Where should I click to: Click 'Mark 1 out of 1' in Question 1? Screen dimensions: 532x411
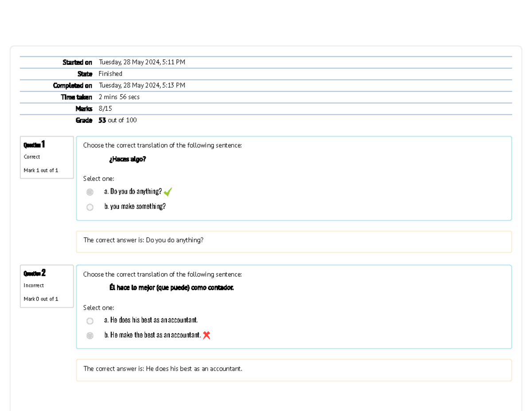coord(41,171)
